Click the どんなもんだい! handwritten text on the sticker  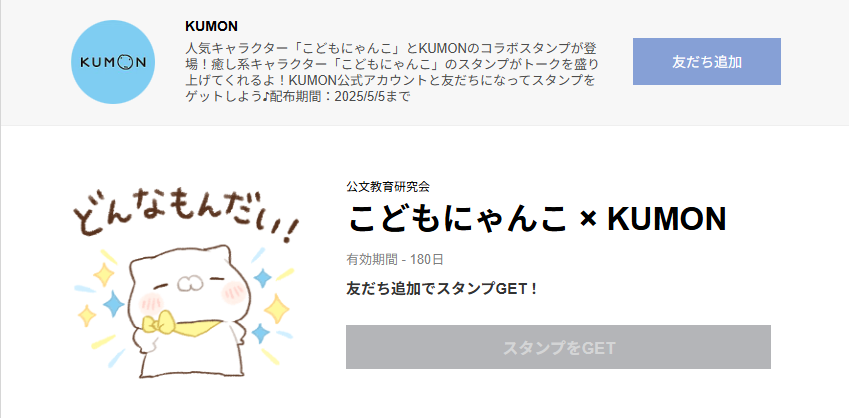186,213
